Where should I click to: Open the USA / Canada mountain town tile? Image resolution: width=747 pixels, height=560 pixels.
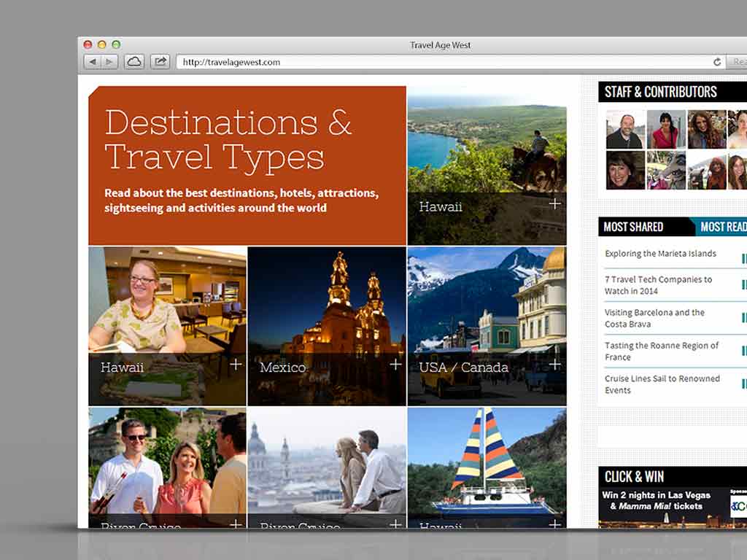[x=487, y=326]
